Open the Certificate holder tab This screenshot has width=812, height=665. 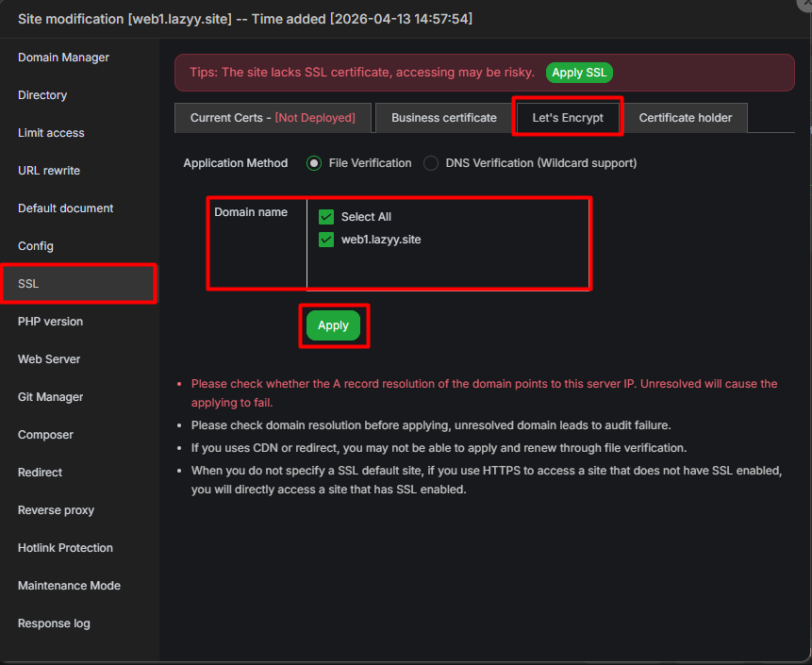[685, 118]
